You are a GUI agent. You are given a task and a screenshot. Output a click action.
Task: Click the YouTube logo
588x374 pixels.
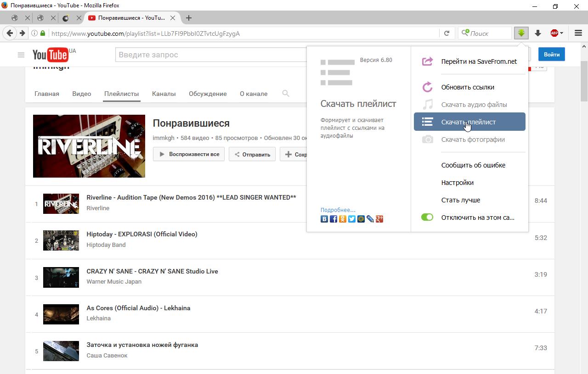tap(51, 55)
